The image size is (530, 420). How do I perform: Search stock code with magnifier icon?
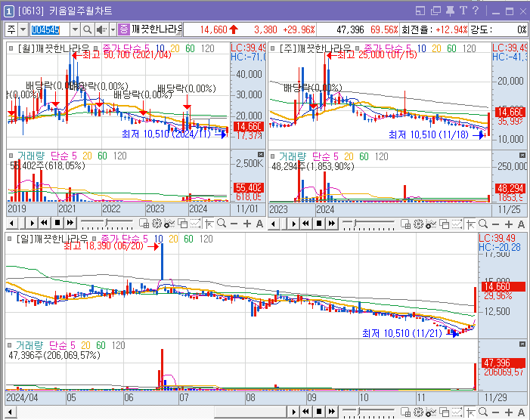(x=87, y=29)
